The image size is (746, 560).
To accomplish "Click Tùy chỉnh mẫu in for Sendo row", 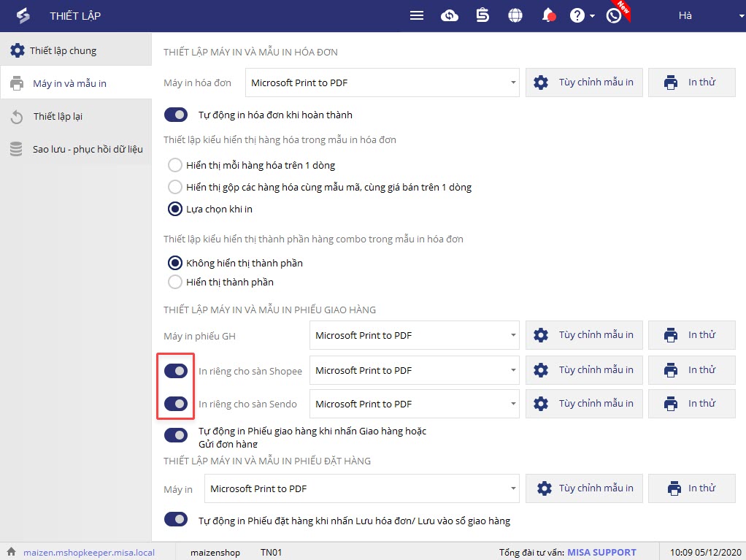I will click(x=584, y=404).
